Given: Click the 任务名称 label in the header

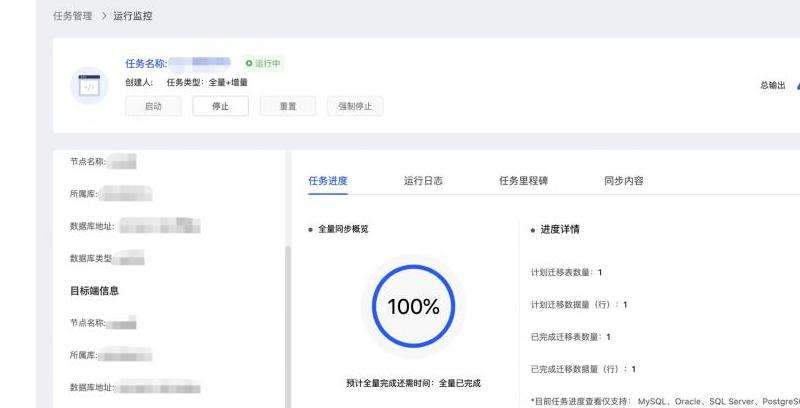Looking at the screenshot, I should click(145, 63).
